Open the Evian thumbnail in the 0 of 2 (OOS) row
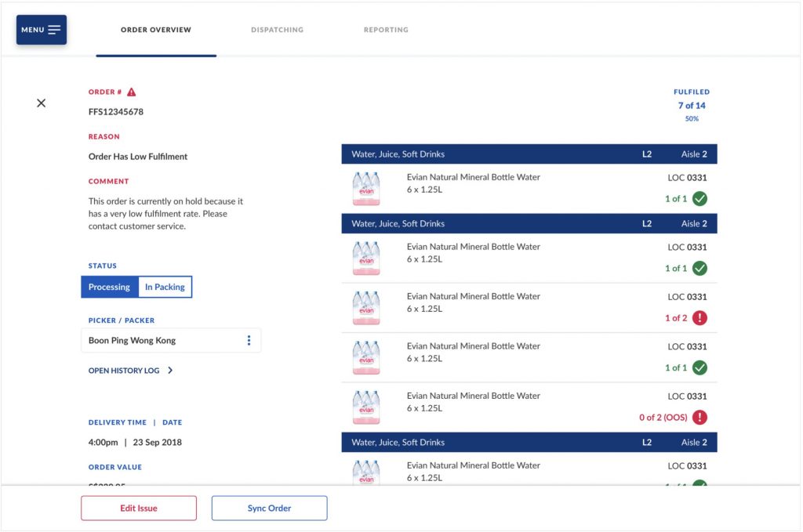This screenshot has width=803, height=532. click(366, 407)
